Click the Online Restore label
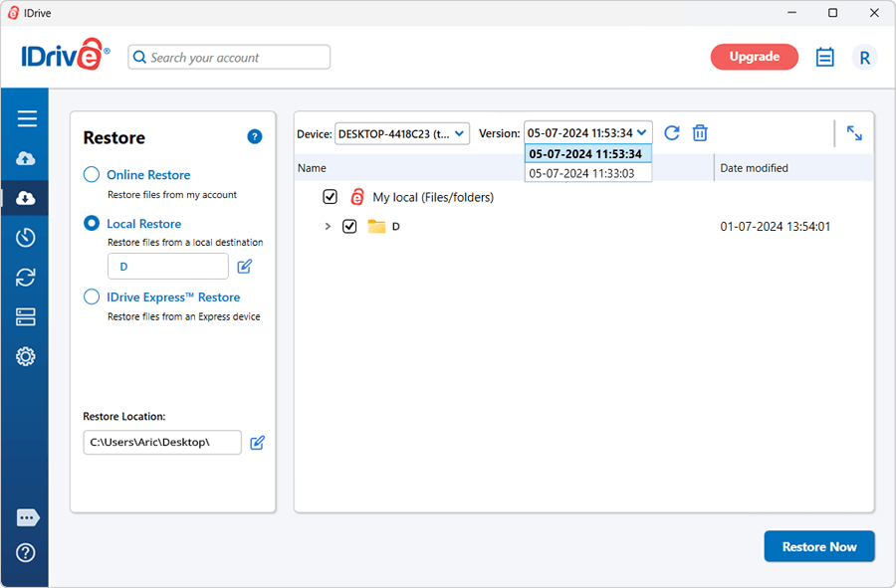This screenshot has width=896, height=588. click(148, 175)
